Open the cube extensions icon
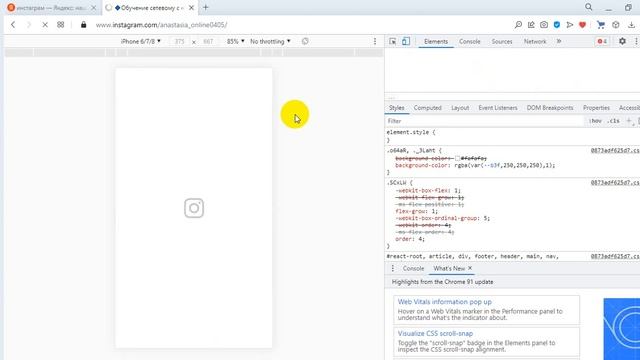 tap(616, 25)
